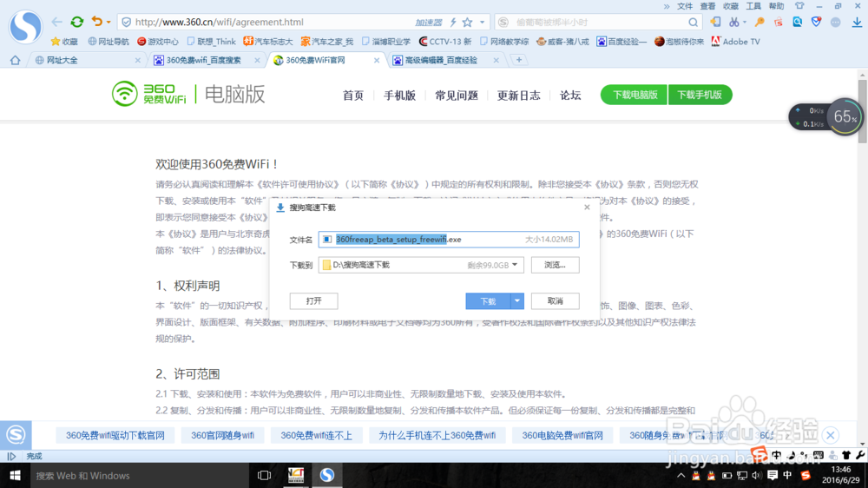Click the Sogou browser taskbar icon

tap(327, 475)
